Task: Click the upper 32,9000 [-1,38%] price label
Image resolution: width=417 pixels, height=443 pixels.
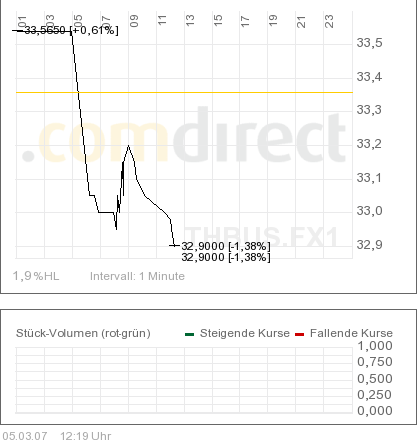Action: tap(226, 246)
